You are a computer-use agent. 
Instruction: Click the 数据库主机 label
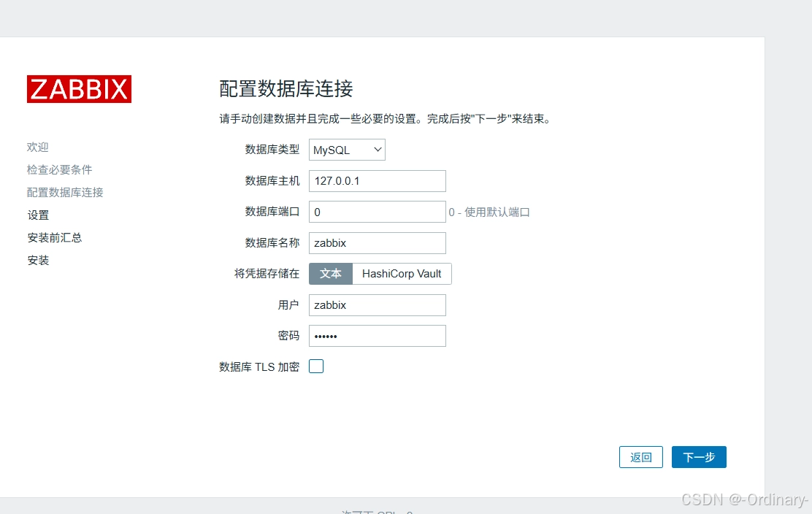(x=272, y=180)
